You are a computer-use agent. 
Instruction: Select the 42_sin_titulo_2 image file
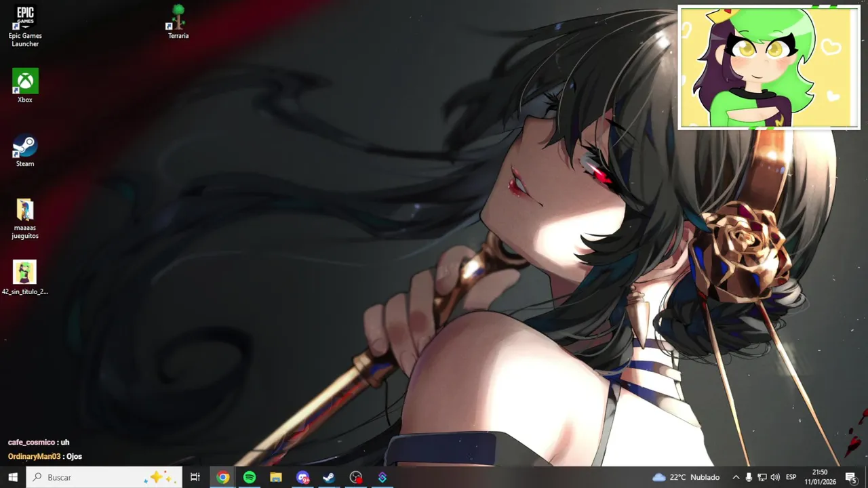tap(25, 278)
